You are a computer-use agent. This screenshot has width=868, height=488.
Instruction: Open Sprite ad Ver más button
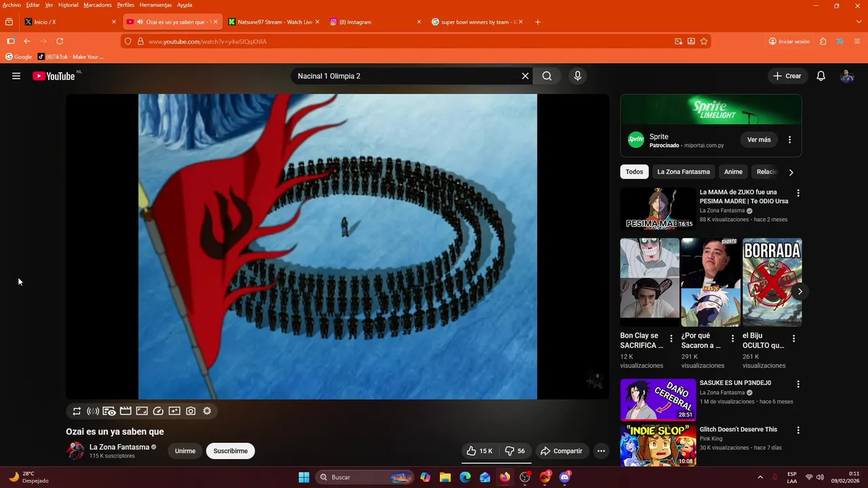(x=759, y=140)
